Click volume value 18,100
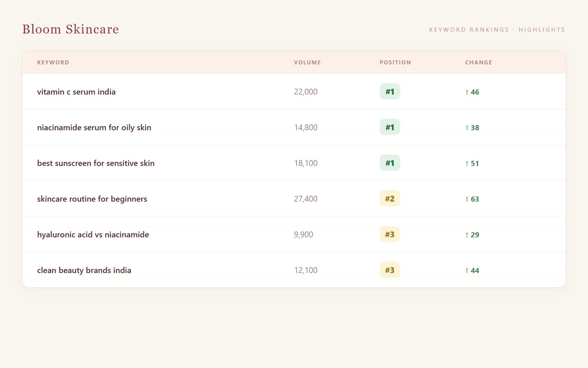 306,163
